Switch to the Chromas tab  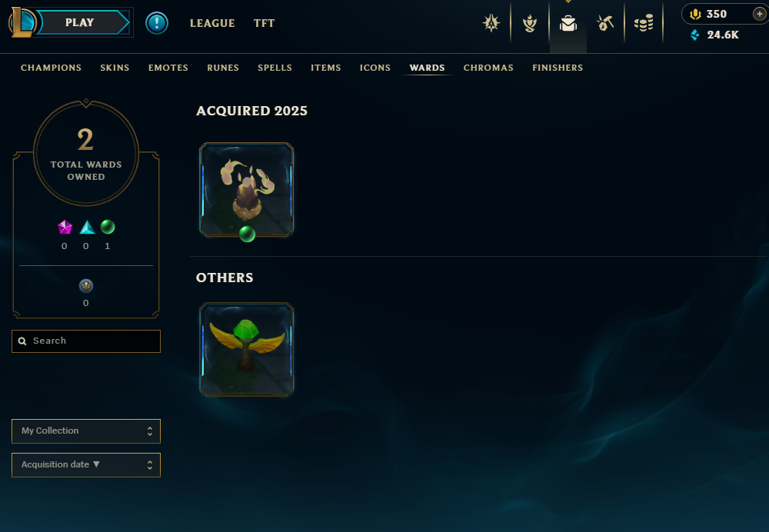tap(488, 68)
